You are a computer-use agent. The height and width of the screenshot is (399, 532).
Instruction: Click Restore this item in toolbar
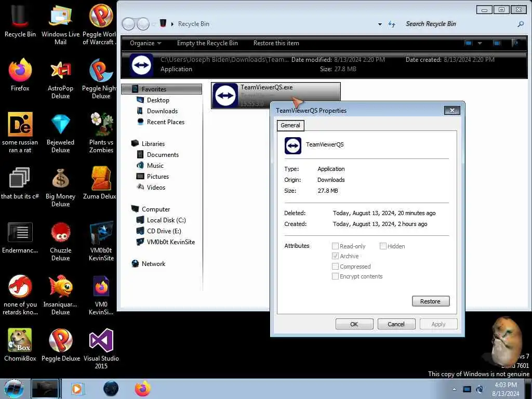coord(276,43)
